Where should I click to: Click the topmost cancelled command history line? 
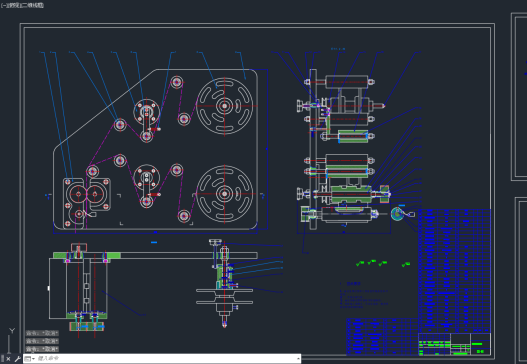click(x=42, y=333)
